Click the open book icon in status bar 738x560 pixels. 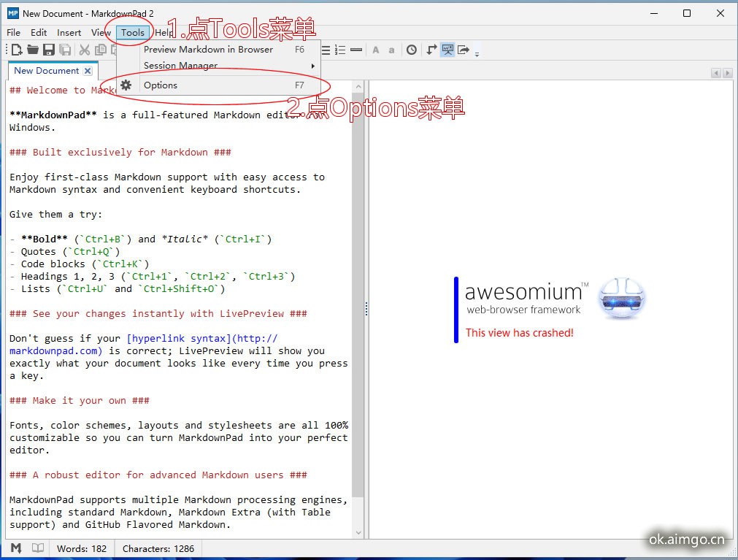click(37, 548)
